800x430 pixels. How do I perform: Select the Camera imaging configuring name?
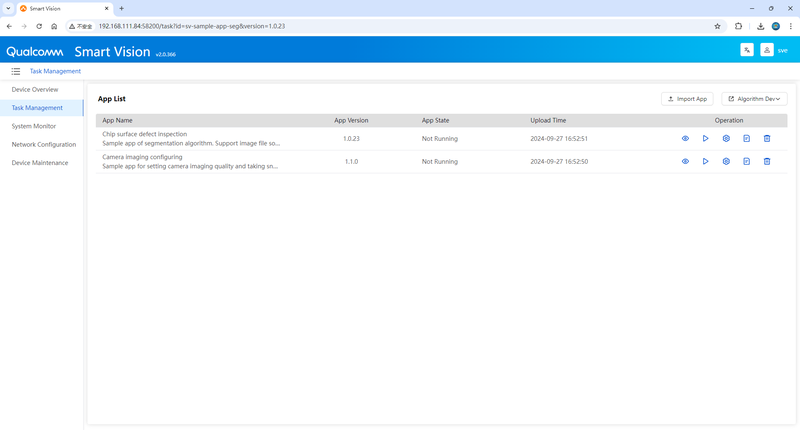(x=142, y=157)
